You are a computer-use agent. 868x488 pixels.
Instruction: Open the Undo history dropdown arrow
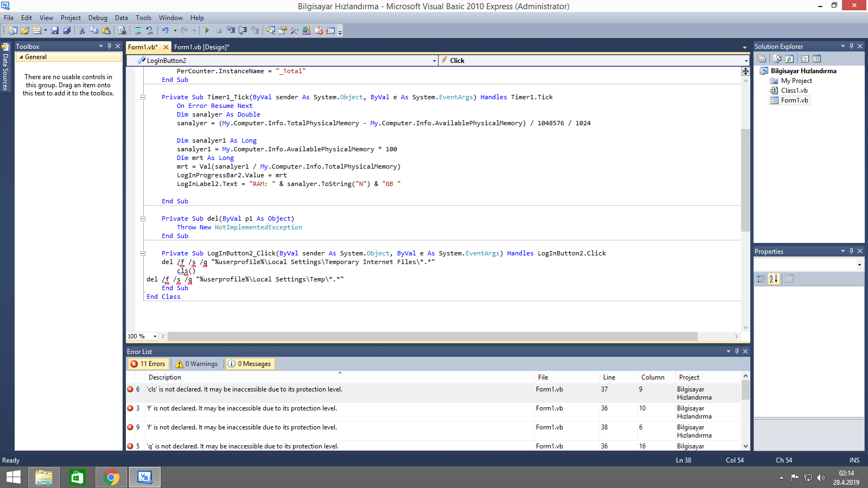click(175, 30)
